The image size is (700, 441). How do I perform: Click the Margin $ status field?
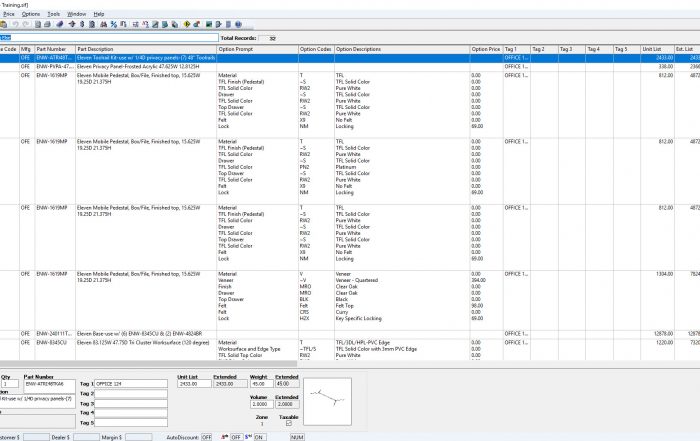coord(138,437)
